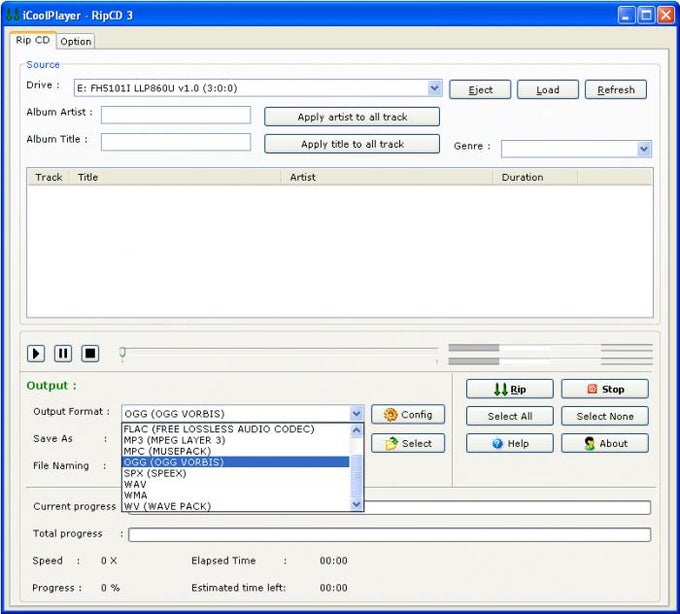
Task: Click the red Stop ripping button
Action: pos(605,389)
